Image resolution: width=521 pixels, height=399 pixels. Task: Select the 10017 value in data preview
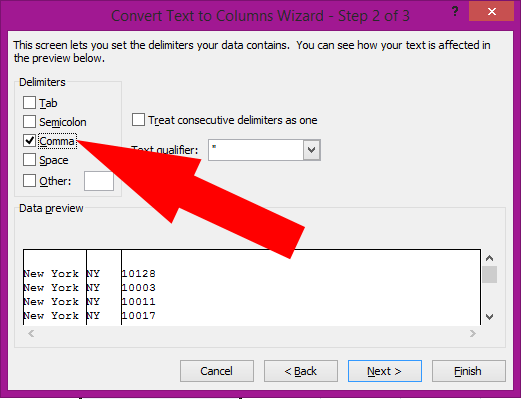tap(138, 316)
